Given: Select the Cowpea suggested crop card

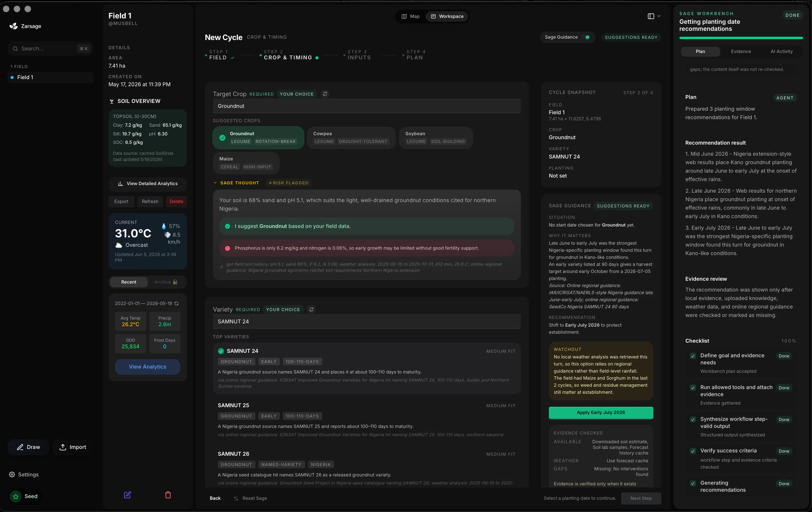Looking at the screenshot, I should [351, 138].
